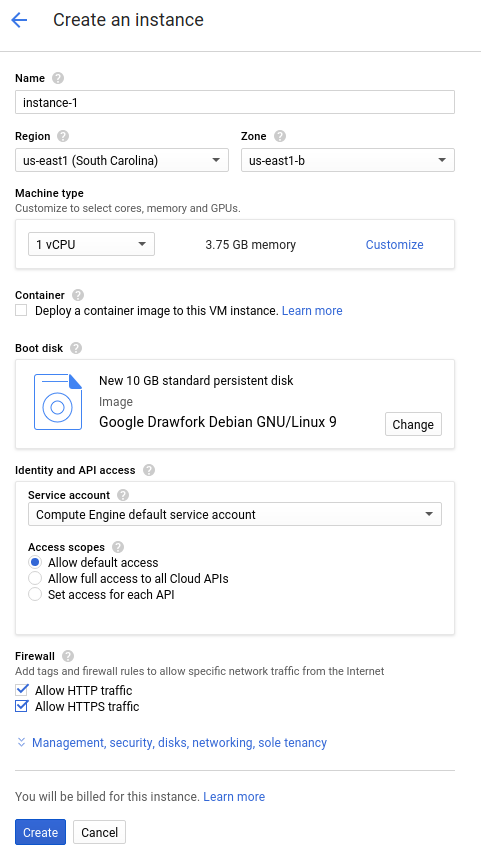
Task: Open the Region dropdown us-east1
Action: coord(122,160)
